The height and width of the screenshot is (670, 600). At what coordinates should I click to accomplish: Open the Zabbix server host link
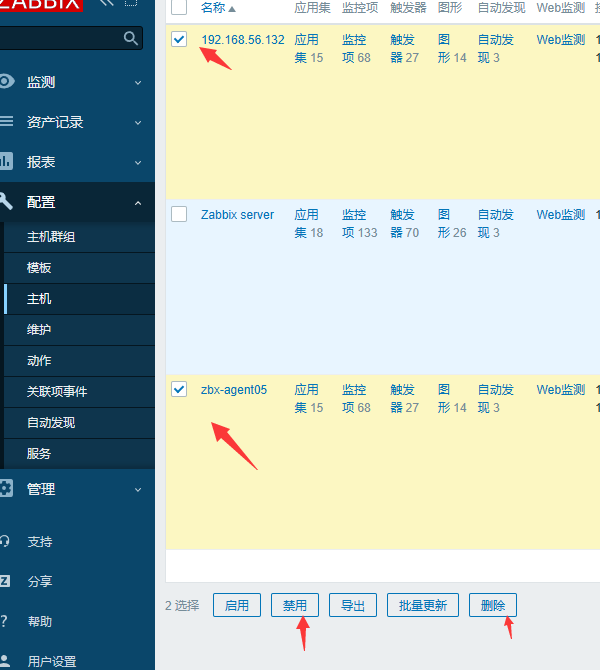[237, 215]
